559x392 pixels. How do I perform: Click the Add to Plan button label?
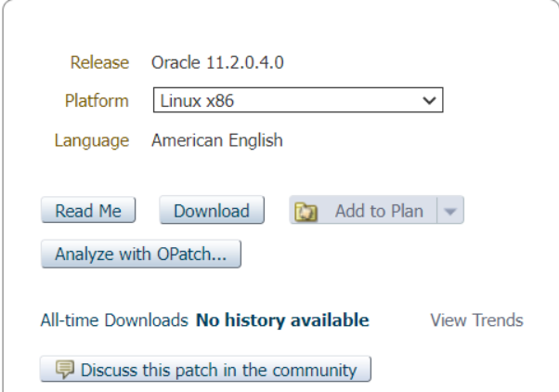coord(378,212)
